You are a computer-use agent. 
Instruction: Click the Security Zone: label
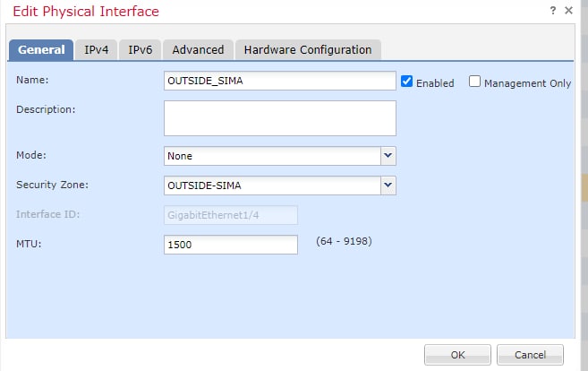(52, 185)
